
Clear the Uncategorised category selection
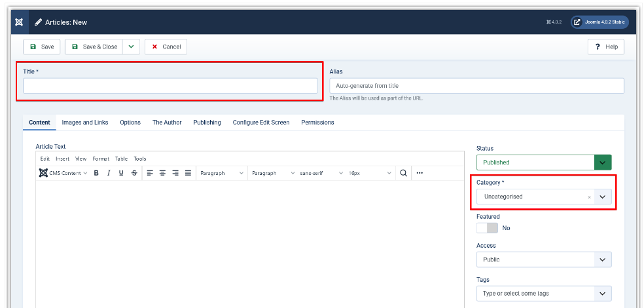(590, 197)
